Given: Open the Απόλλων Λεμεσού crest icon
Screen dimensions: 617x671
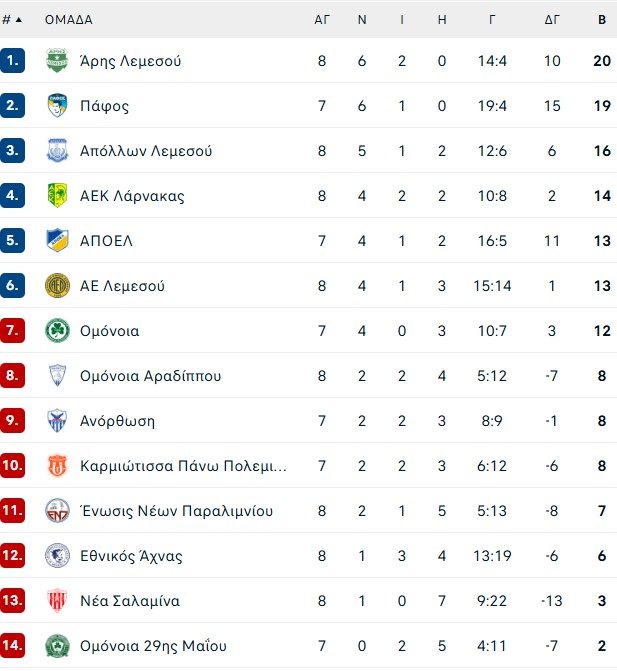Looking at the screenshot, I should (x=57, y=151).
